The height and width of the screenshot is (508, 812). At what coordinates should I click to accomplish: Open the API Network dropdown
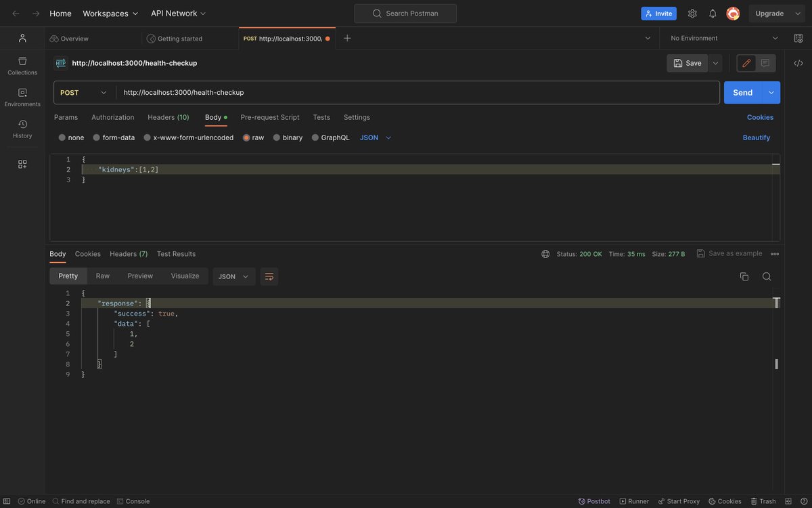(x=179, y=14)
